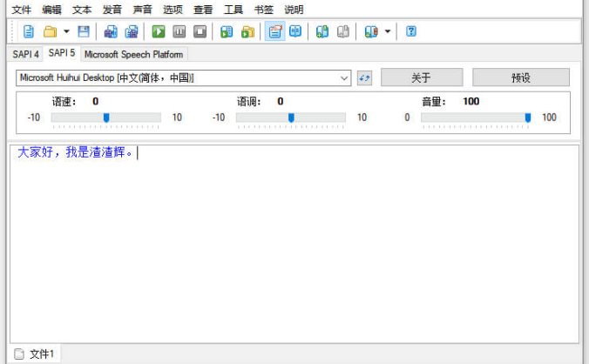Screen dimensions: 589x364
Task: Click the toolbar drag handle dots
Action: point(13,31)
